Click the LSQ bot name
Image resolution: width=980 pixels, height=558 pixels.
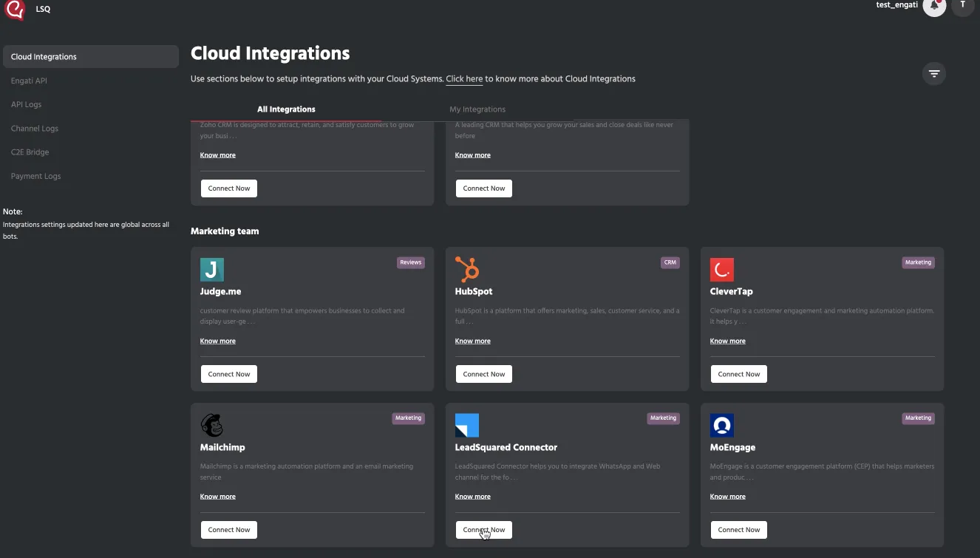(43, 10)
